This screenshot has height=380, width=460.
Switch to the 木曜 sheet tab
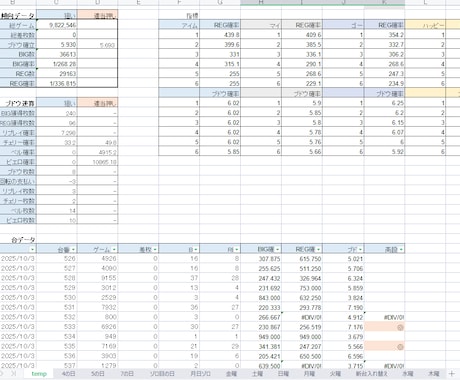pyautogui.click(x=434, y=374)
